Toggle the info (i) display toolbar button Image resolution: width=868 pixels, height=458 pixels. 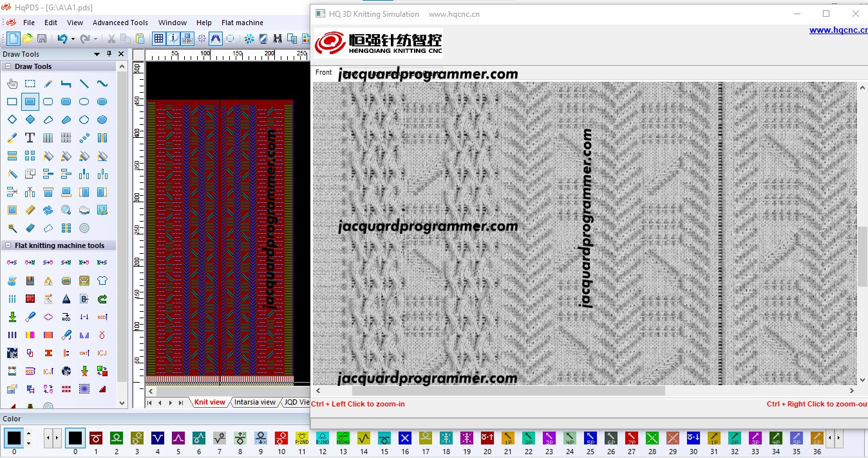click(173, 39)
